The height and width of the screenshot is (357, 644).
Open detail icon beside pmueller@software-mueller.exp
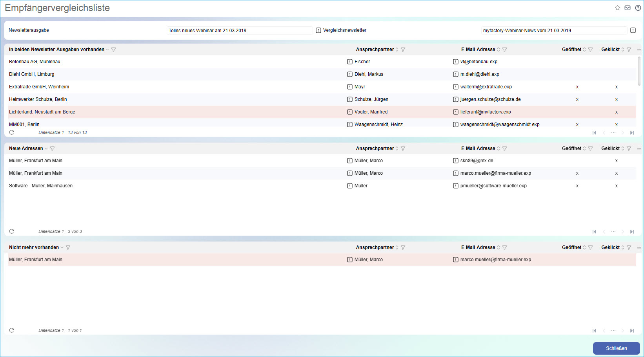pyautogui.click(x=456, y=186)
